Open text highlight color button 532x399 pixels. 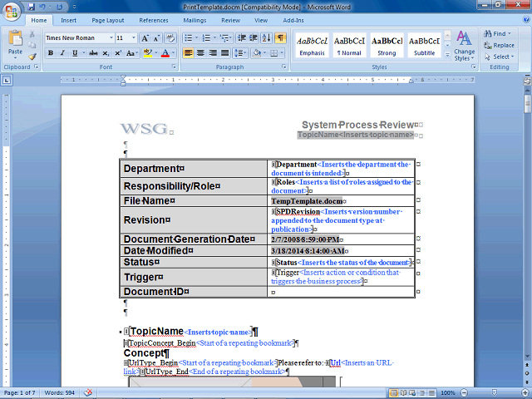tap(148, 53)
